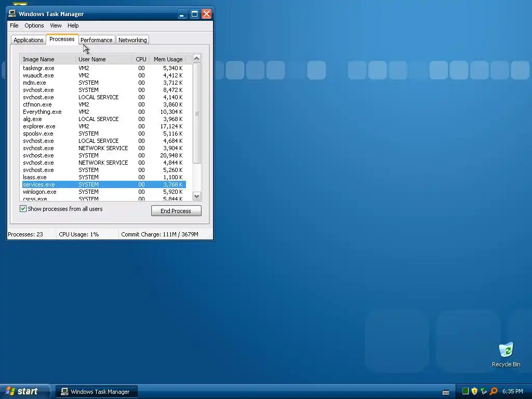Viewport: 532px width, 399px height.
Task: Sort by Image Name column header
Action: (48, 59)
